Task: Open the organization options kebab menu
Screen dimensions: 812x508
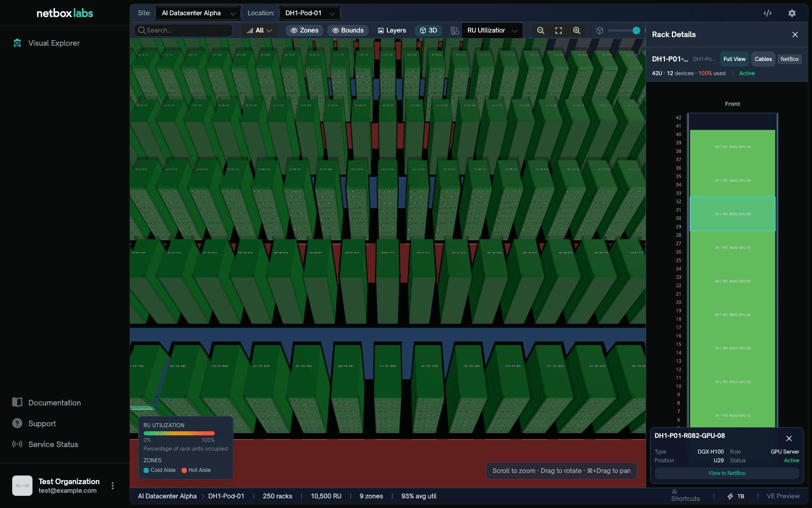Action: click(x=113, y=486)
